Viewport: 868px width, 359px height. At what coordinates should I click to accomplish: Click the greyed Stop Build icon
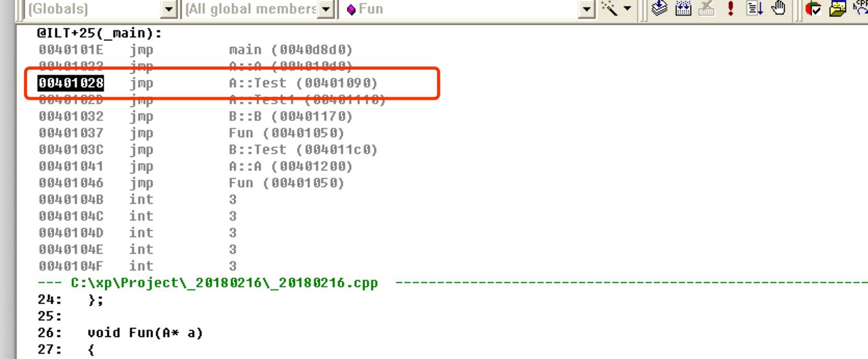[706, 8]
